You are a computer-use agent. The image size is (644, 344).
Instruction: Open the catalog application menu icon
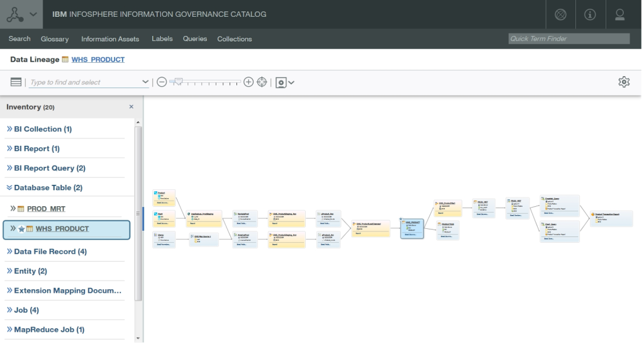(15, 14)
